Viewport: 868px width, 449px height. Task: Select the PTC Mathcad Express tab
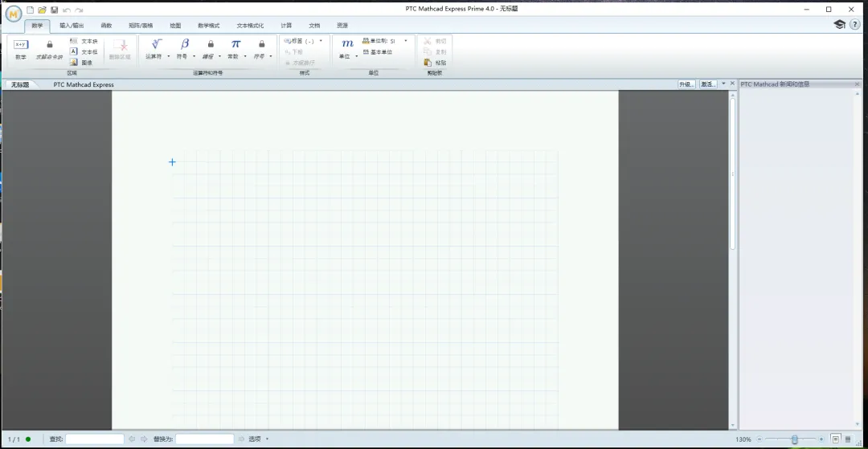coord(84,84)
